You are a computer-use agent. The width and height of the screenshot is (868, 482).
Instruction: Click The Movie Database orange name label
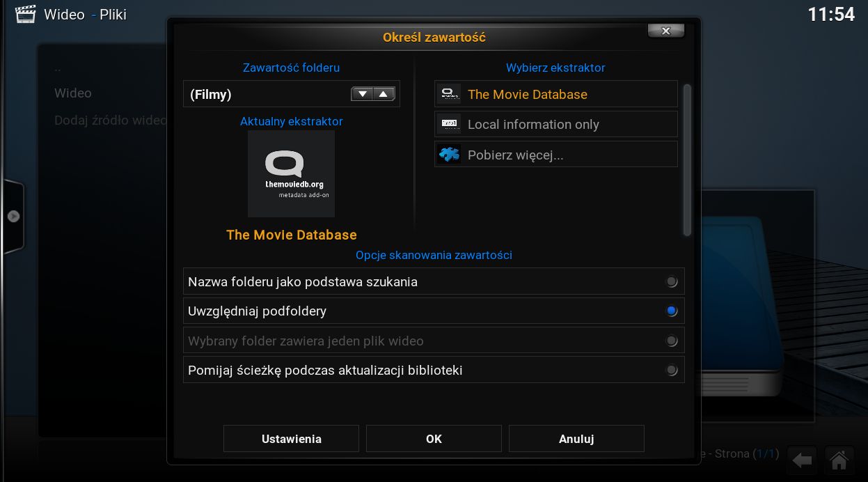292,235
